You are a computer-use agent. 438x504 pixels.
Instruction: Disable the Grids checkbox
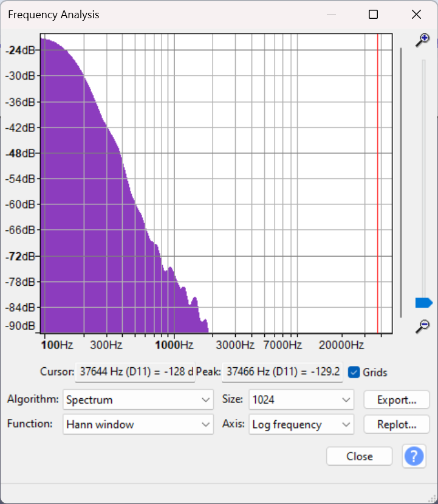point(354,372)
